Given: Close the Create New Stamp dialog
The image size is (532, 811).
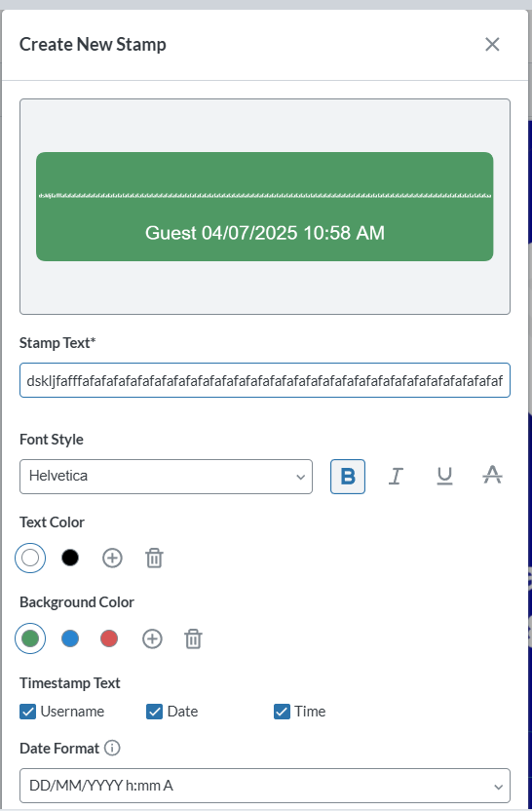Looking at the screenshot, I should 492,45.
